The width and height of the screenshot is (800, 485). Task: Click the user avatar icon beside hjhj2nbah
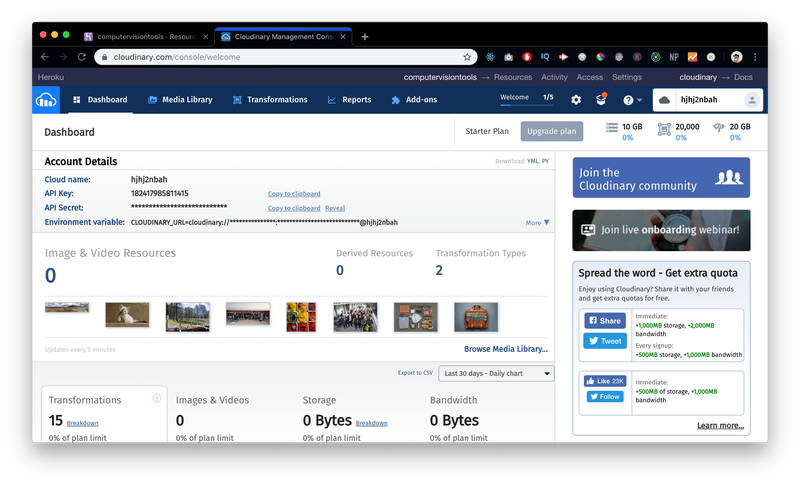pyautogui.click(x=752, y=100)
